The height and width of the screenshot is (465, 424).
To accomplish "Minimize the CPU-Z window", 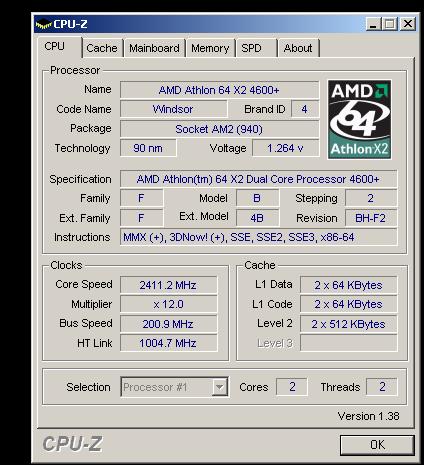I will tap(373, 24).
